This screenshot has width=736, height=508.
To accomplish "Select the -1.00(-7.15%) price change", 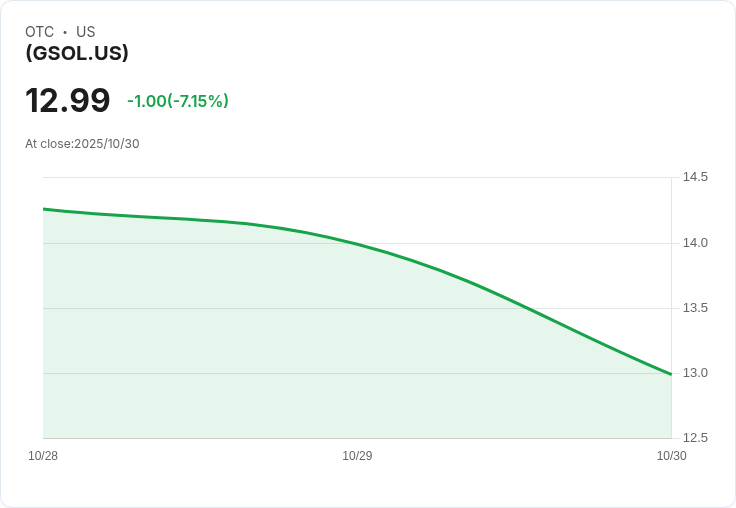I will [x=178, y=101].
